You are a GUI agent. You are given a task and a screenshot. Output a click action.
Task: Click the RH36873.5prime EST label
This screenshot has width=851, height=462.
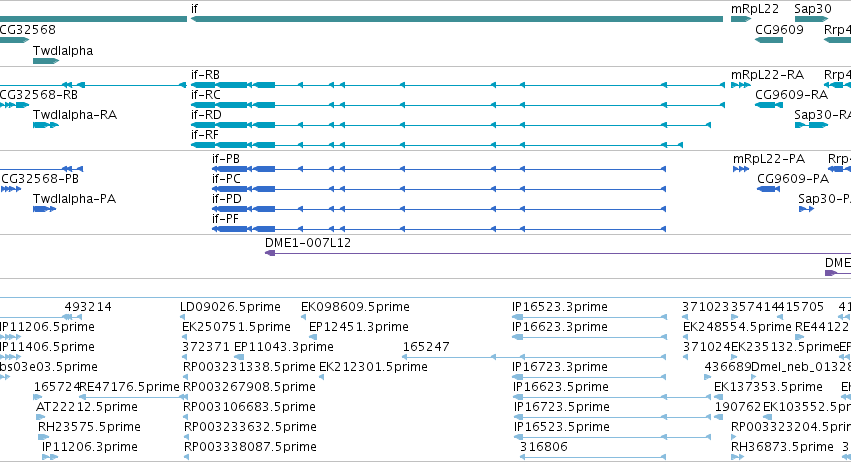(782, 447)
